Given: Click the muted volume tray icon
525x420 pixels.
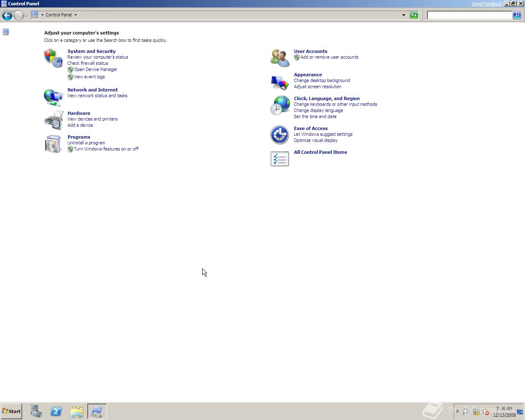Looking at the screenshot, I should pos(486,411).
